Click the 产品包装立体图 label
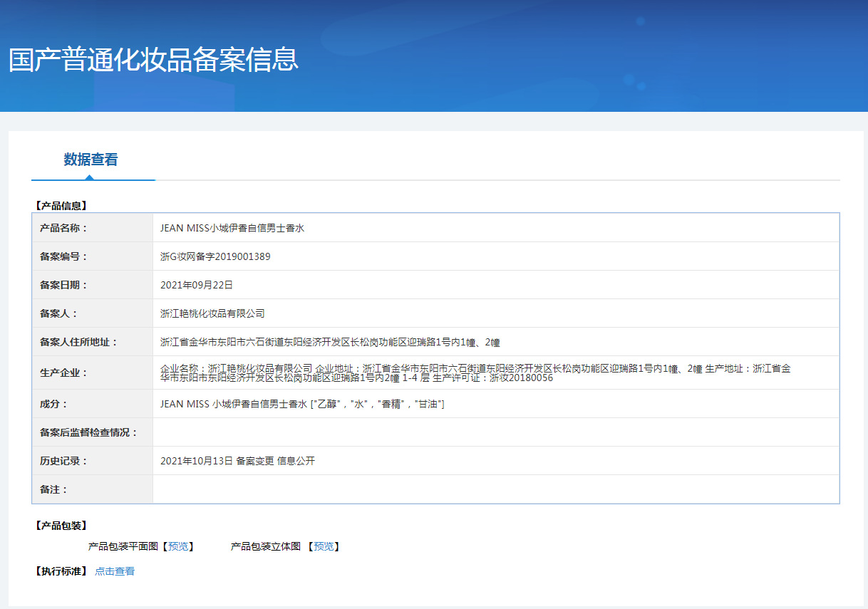868x609 pixels. pyautogui.click(x=266, y=546)
